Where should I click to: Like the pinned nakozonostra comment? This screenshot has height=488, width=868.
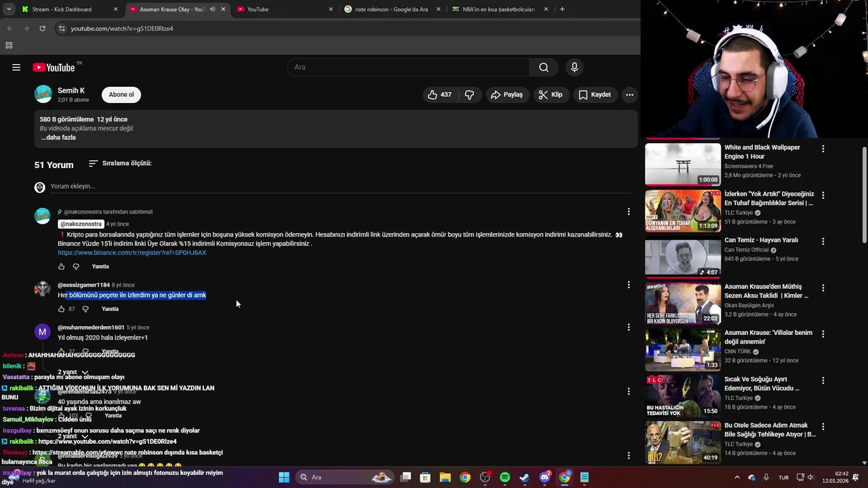click(61, 266)
